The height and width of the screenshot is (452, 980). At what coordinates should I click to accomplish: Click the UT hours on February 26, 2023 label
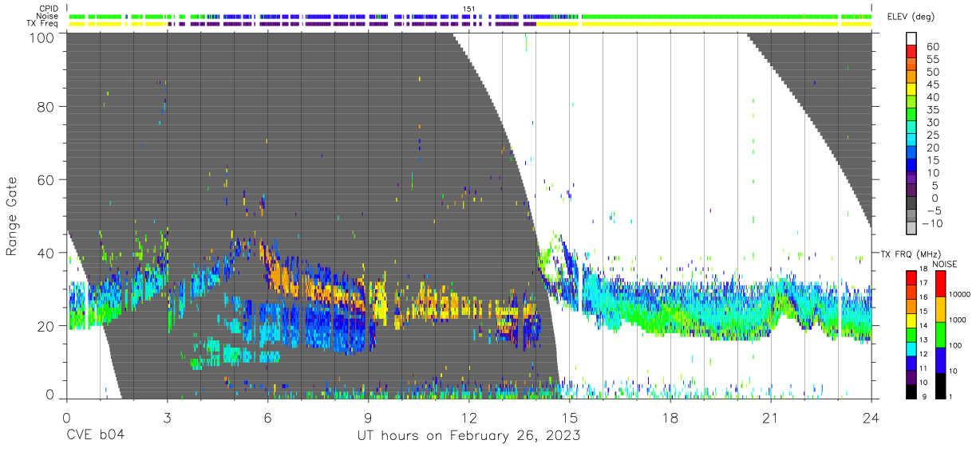tap(468, 436)
